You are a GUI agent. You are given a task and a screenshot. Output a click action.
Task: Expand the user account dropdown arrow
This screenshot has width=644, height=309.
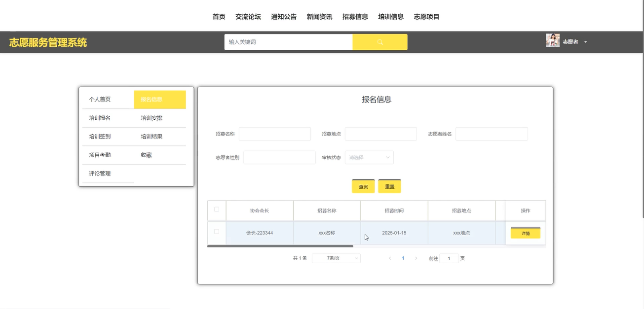tap(585, 42)
